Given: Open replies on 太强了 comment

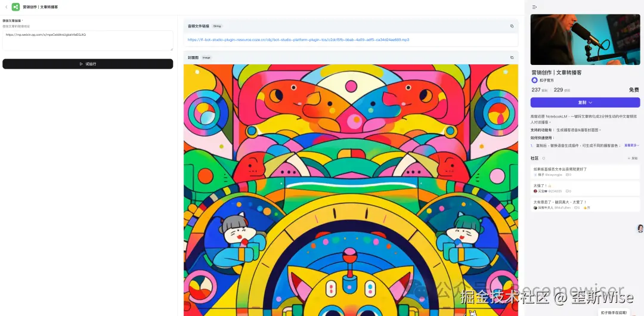Looking at the screenshot, I should coord(568,191).
